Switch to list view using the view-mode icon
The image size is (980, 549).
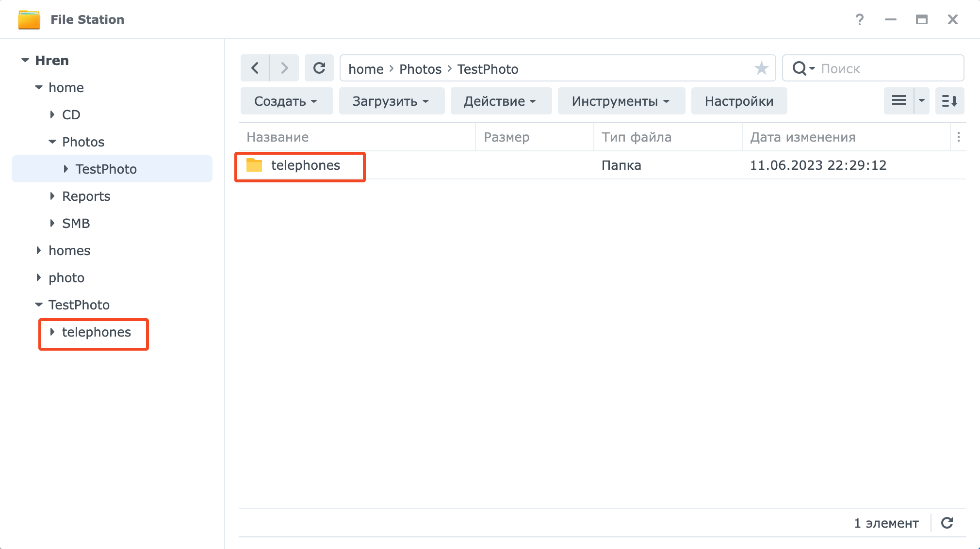(x=899, y=101)
